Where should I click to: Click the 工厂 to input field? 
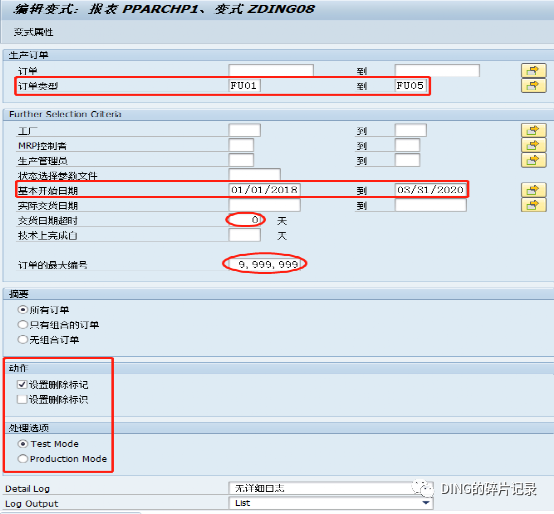tap(411, 130)
